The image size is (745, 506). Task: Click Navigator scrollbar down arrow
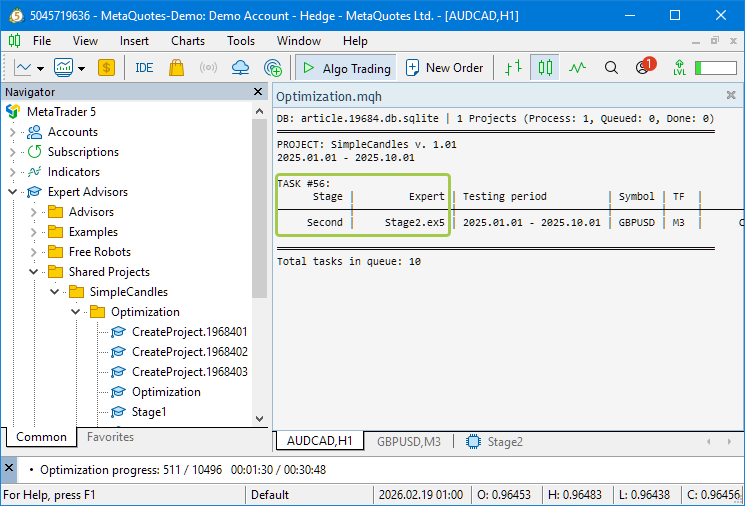point(259,419)
